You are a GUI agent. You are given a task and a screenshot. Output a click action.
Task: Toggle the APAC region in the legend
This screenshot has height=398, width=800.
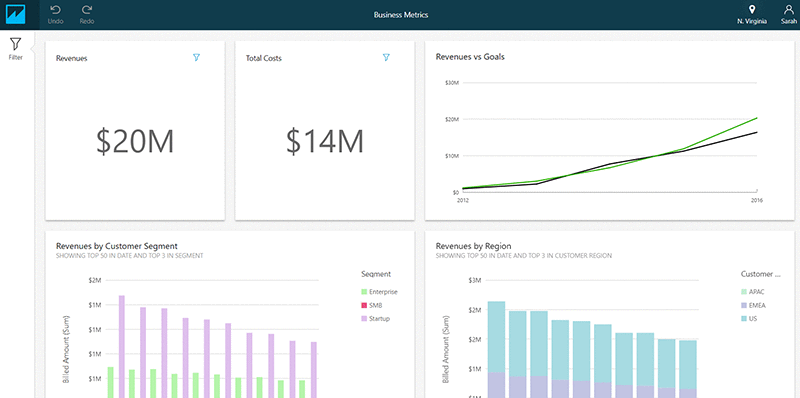pyautogui.click(x=753, y=292)
